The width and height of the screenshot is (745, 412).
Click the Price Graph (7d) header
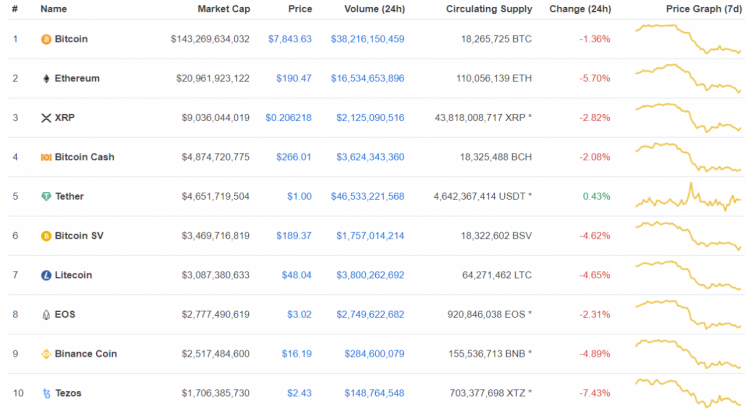(704, 9)
